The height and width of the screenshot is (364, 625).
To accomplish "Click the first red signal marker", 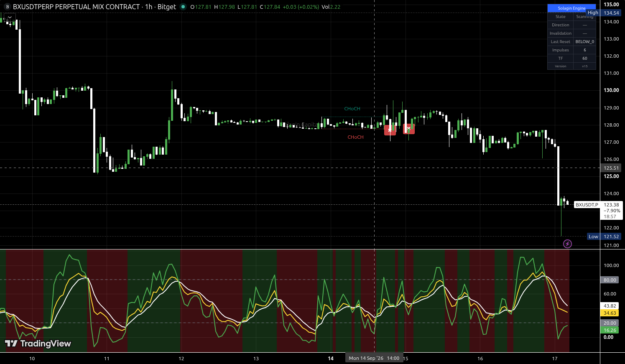I will click(x=390, y=130).
